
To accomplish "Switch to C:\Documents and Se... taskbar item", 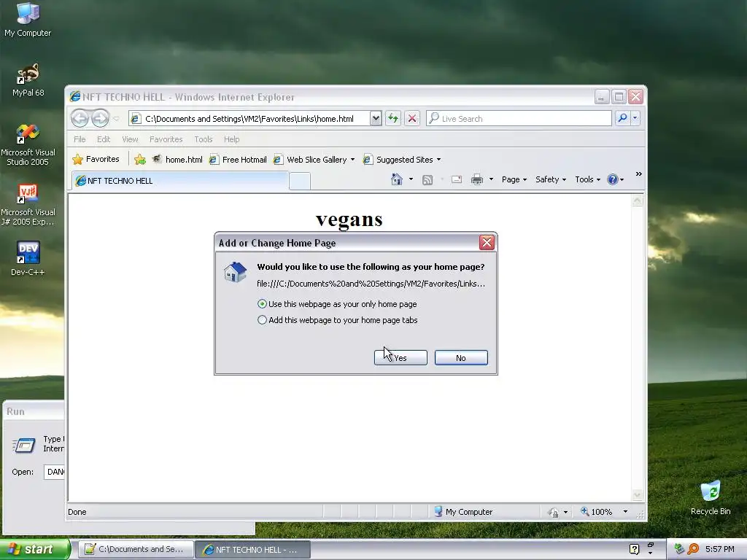I will tap(136, 550).
